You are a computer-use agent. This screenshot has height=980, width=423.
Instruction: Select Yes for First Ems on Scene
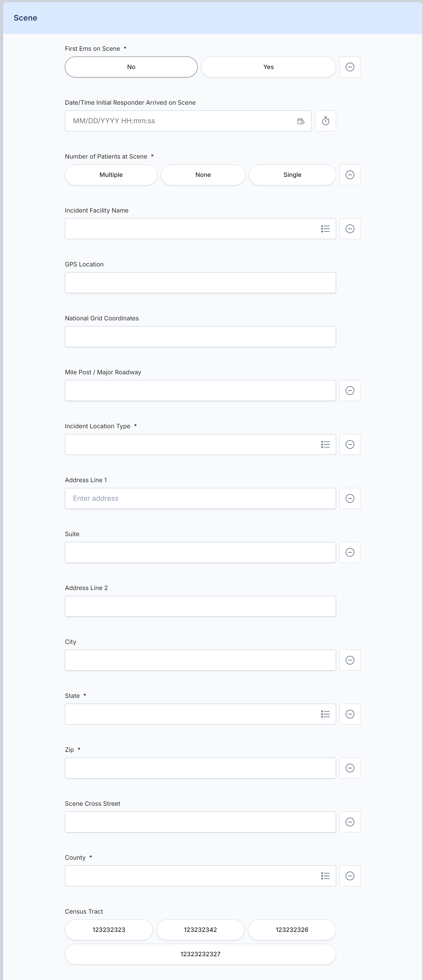(x=268, y=67)
